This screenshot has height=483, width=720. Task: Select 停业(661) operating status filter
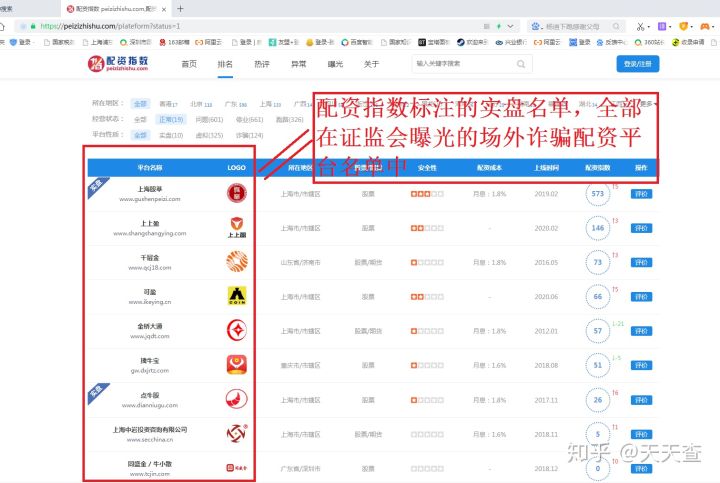point(249,119)
